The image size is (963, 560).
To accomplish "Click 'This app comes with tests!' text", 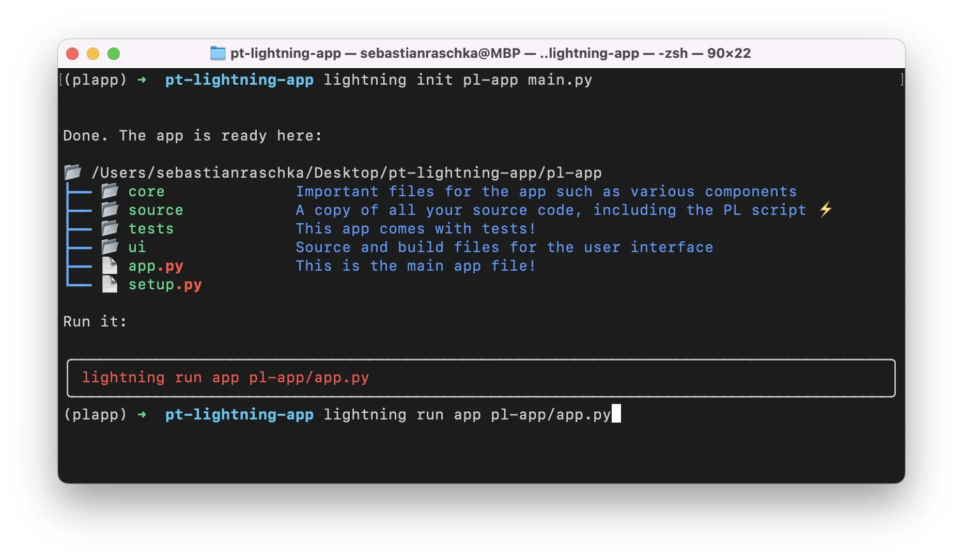I will click(416, 229).
